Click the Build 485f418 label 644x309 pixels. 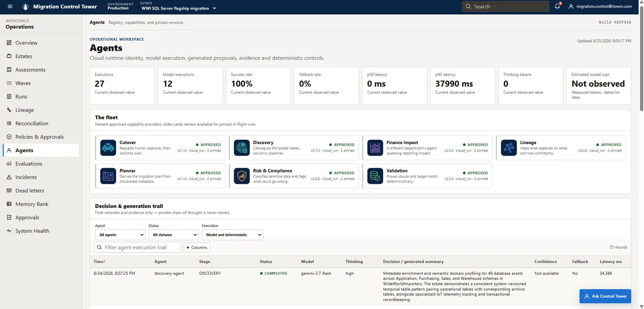point(615,23)
